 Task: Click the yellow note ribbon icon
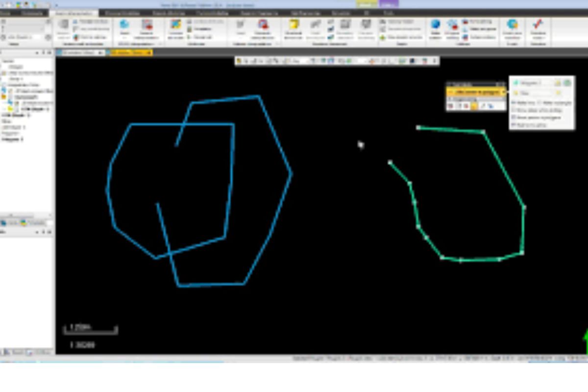click(x=294, y=24)
